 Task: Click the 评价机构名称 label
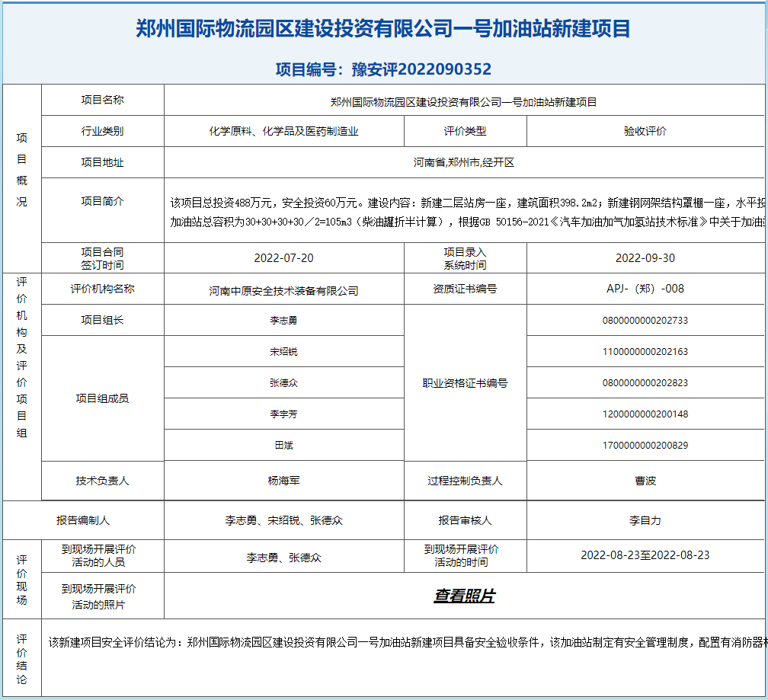[102, 289]
